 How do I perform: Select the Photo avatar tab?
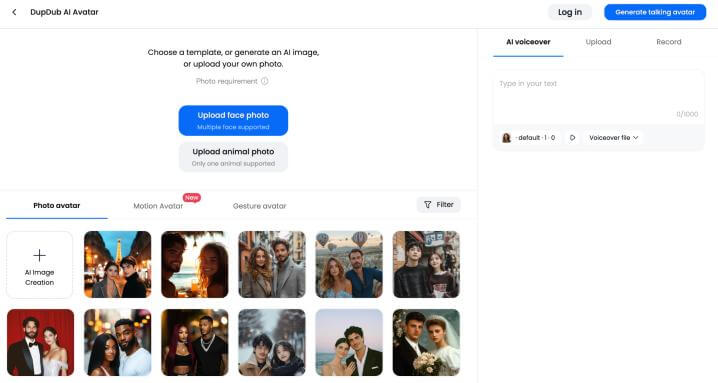[57, 206]
